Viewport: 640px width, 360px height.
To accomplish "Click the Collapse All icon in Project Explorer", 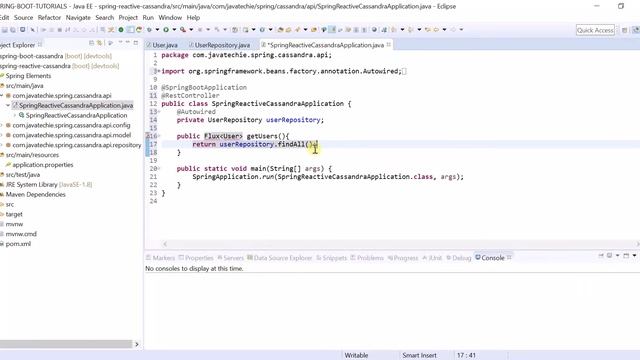I will (x=91, y=43).
